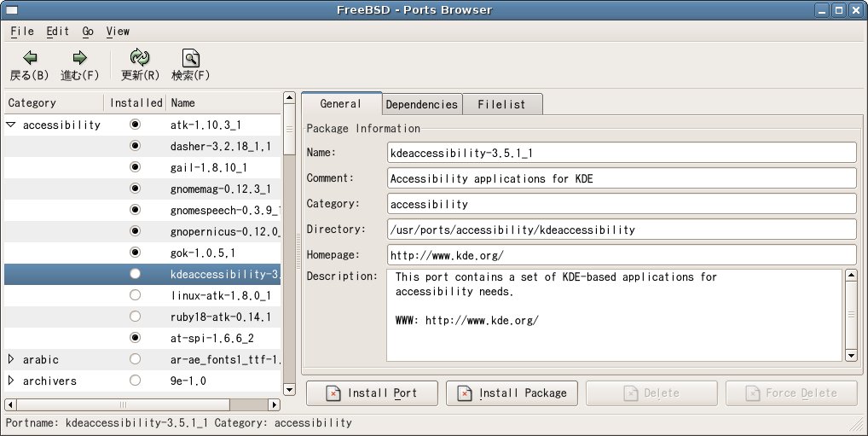Click the Homepage input field
868x436 pixels.
tap(622, 255)
